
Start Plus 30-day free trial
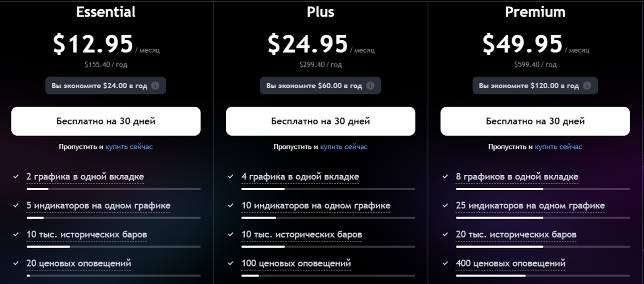coord(320,121)
